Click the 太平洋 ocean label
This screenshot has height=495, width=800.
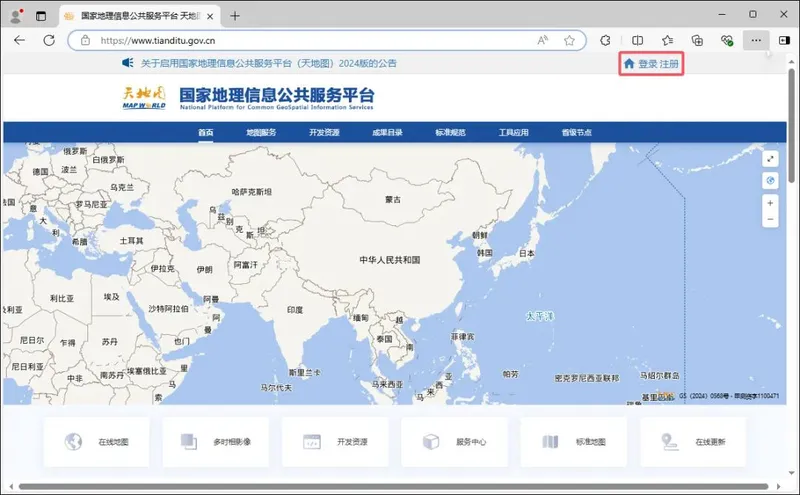pos(540,316)
